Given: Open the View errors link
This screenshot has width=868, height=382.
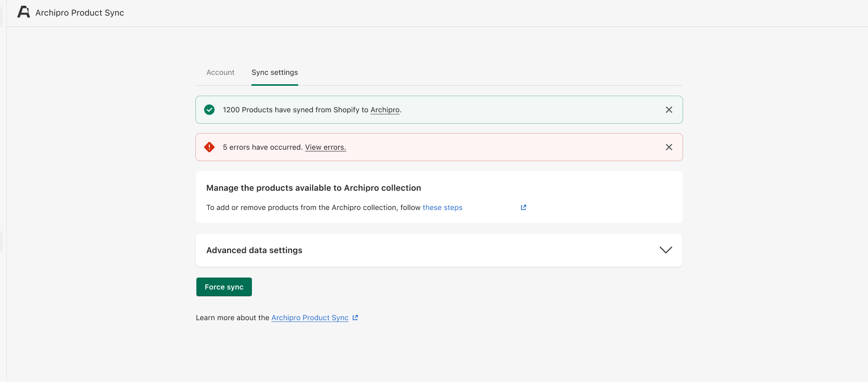Looking at the screenshot, I should pos(325,147).
